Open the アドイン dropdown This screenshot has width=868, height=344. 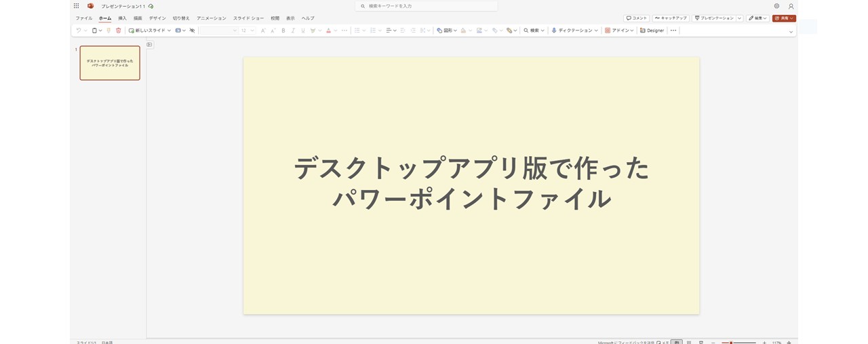click(x=619, y=31)
